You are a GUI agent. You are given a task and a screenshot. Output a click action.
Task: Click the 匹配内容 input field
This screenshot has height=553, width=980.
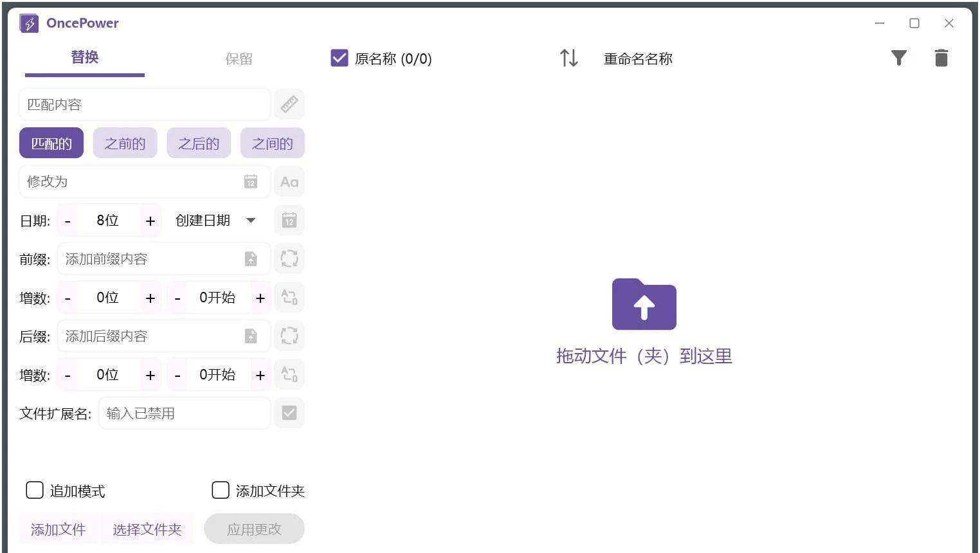pos(144,105)
